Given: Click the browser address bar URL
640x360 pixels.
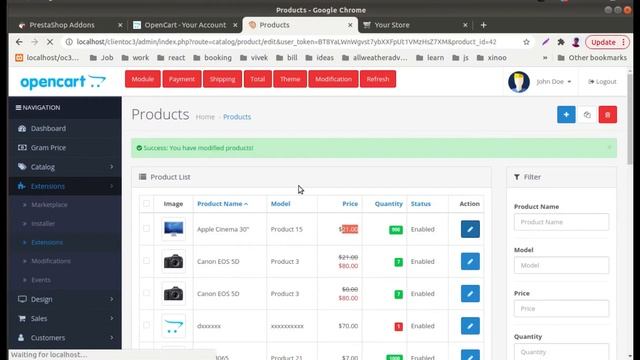Looking at the screenshot, I should pos(286,42).
